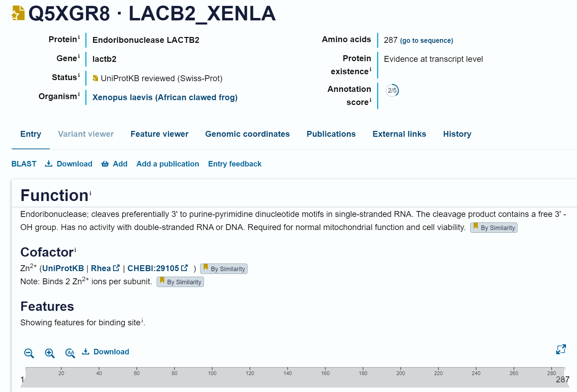Click the Status info superscript icon

[x=79, y=75]
